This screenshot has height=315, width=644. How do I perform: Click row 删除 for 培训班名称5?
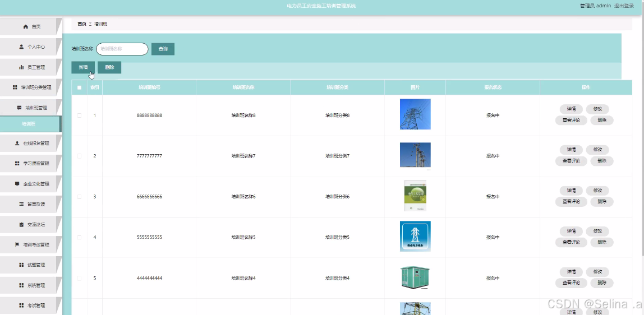coord(602,242)
